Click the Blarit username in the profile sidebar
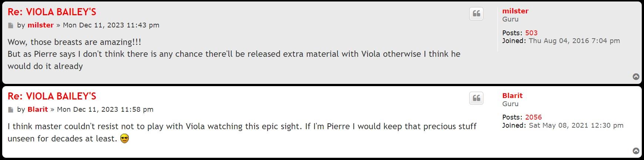The height and width of the screenshot is (160, 644). point(512,95)
